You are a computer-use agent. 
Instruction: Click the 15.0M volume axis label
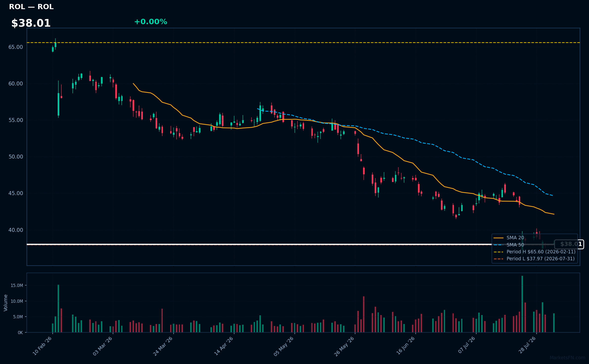[17, 285]
